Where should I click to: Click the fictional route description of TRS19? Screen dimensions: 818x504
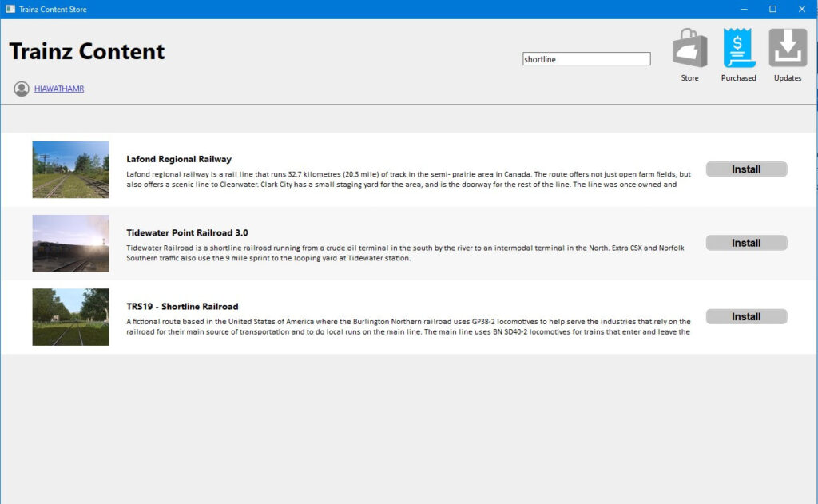click(x=408, y=327)
